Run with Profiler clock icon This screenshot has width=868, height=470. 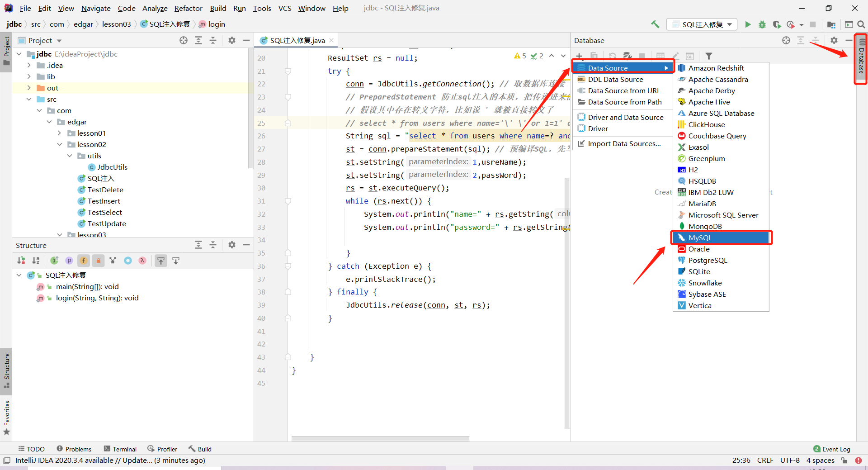(791, 24)
